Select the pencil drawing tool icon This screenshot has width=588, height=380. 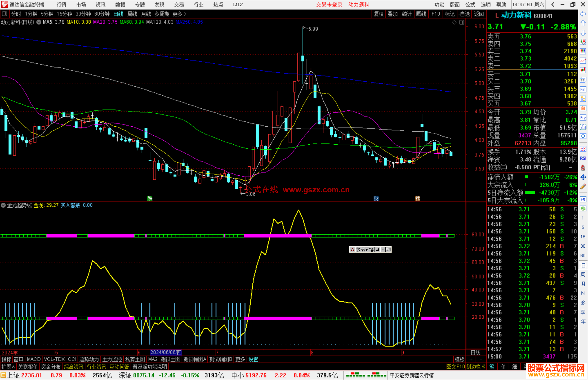click(x=583, y=187)
